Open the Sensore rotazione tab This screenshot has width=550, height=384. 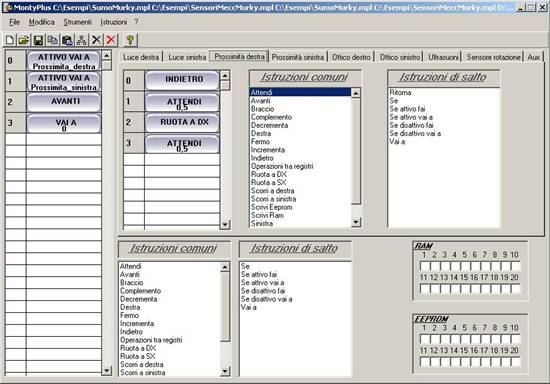point(493,57)
